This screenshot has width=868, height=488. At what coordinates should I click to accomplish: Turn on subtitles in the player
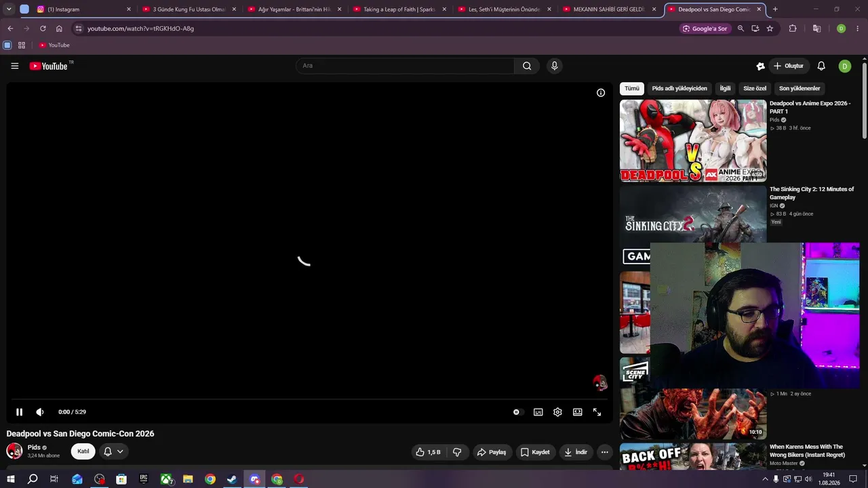pos(538,412)
